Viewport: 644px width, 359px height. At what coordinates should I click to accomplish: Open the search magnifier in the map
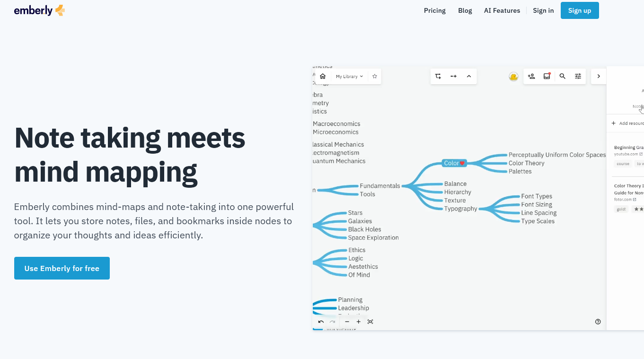coord(563,76)
